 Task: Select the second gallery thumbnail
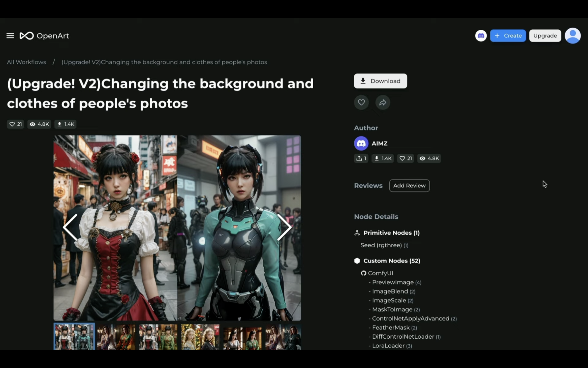(116, 337)
